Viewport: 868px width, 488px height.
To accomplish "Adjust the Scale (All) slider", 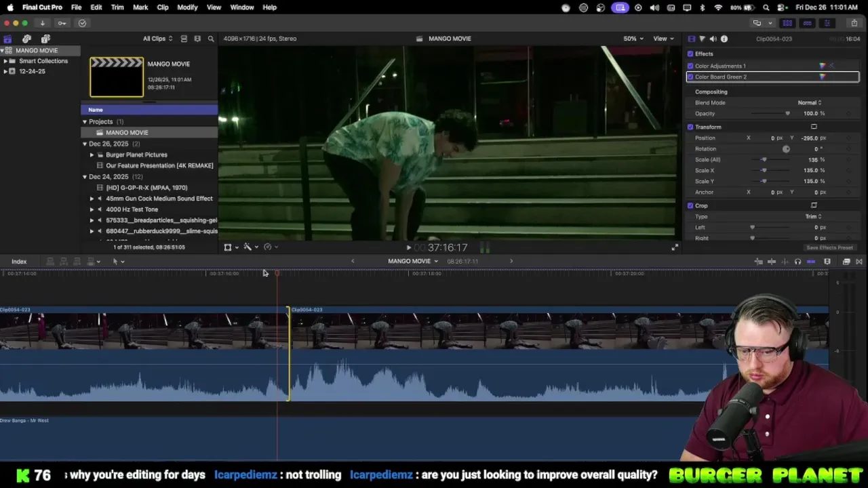I will [x=770, y=159].
